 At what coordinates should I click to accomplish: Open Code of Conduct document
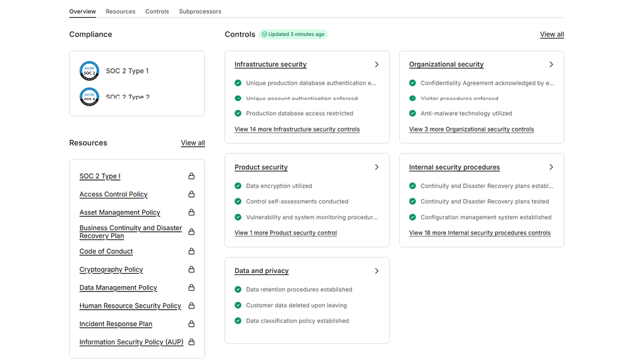[x=106, y=251]
